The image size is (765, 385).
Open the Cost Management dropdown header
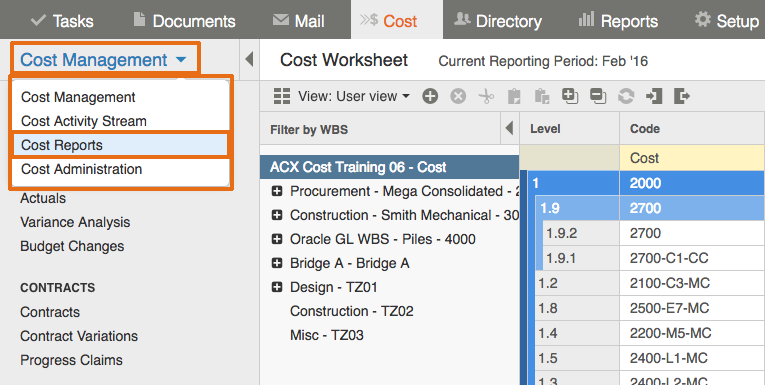(103, 60)
